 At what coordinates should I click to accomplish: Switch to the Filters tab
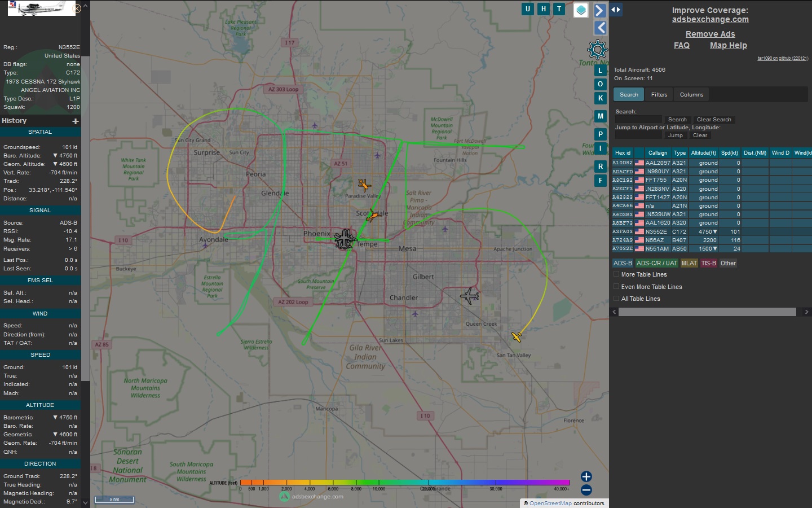(x=659, y=95)
